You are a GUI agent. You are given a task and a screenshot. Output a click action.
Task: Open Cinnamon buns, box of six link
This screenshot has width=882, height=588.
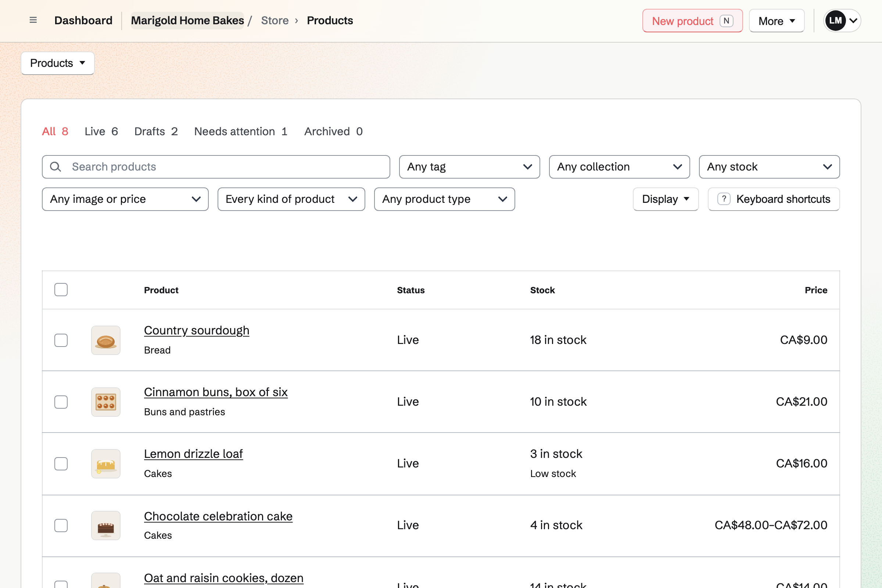point(216,392)
